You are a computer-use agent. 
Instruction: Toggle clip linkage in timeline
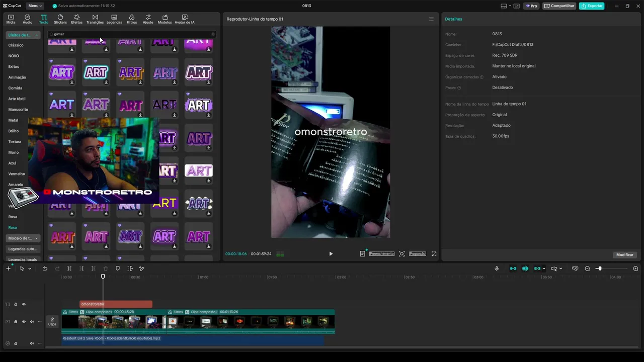[x=537, y=268]
